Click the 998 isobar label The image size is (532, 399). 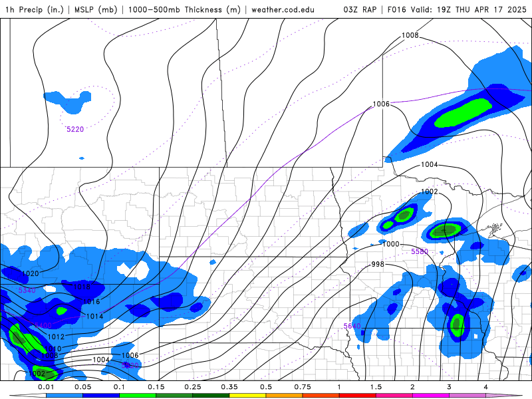pyautogui.click(x=378, y=264)
